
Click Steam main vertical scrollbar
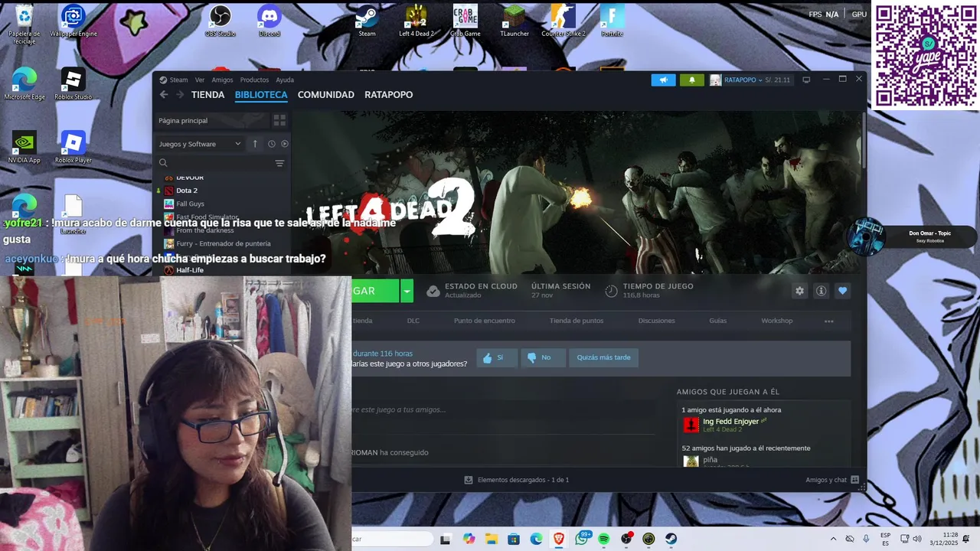[864, 141]
